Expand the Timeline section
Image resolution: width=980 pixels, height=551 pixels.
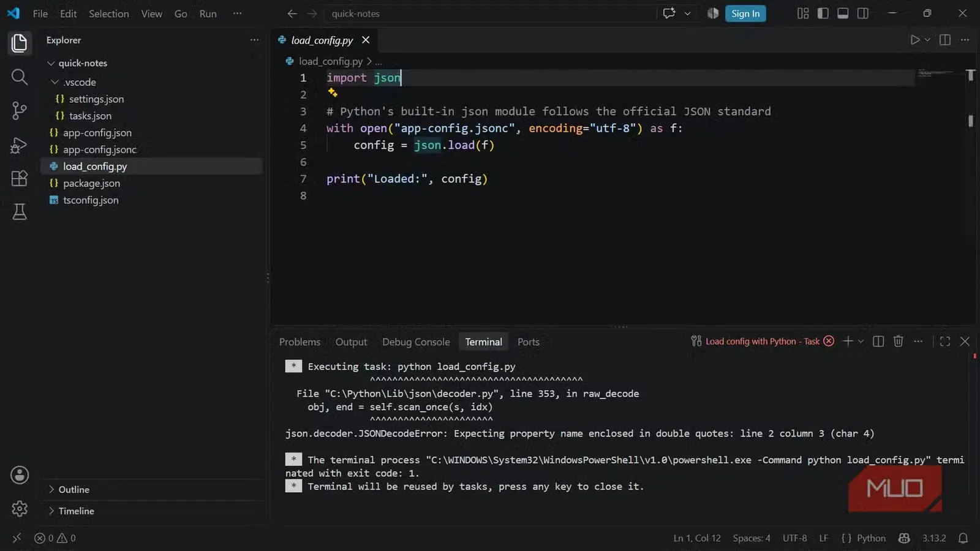coord(51,511)
